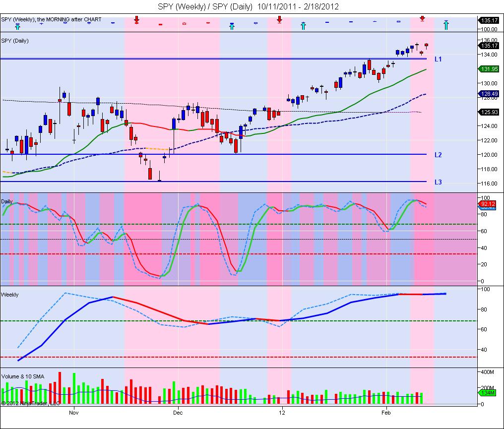Image resolution: width=504 pixels, height=429 pixels.
Task: Click the 116.00 price axis value
Action: pyautogui.click(x=489, y=184)
